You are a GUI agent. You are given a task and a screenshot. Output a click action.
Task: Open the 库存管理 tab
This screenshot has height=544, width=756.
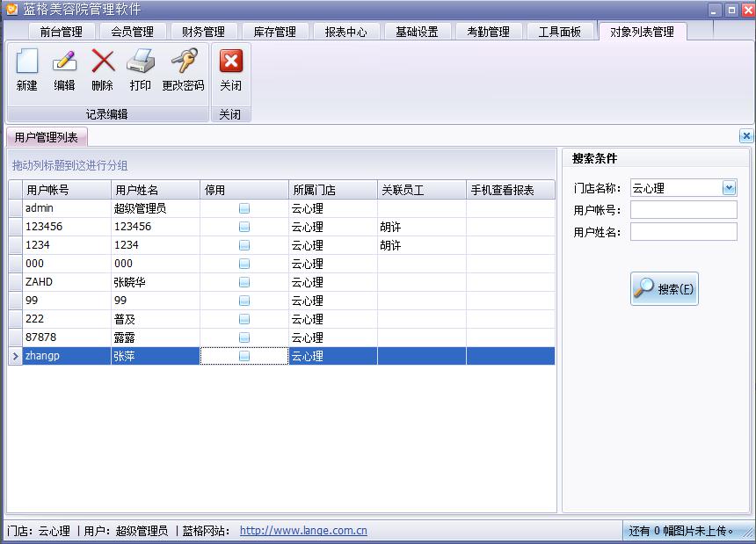tap(275, 32)
